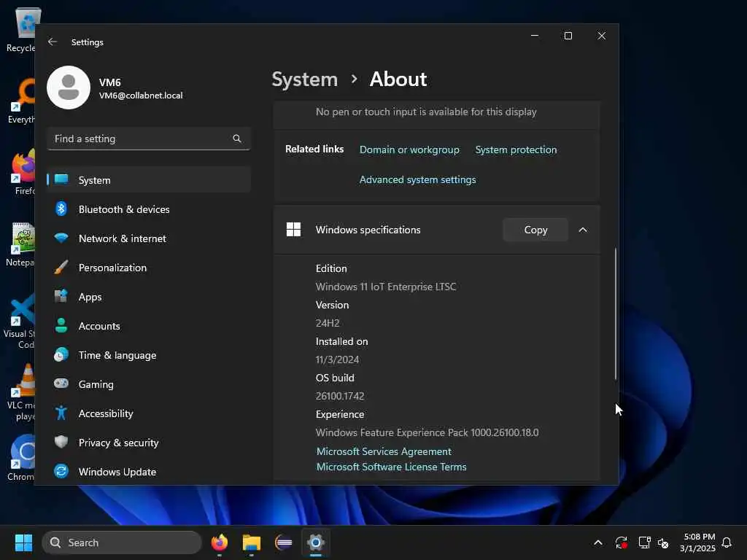
Task: Go to Bluetooth & devices
Action: point(149,209)
